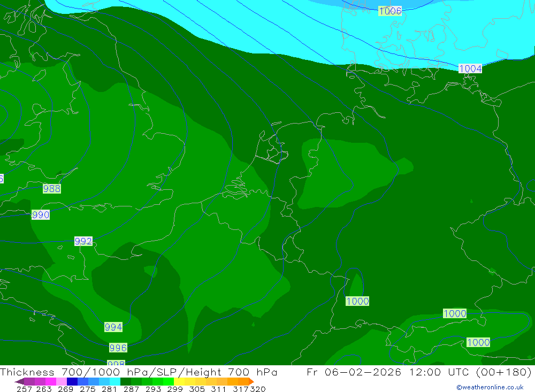Pick the dark blue legend swatch

[x=72, y=381]
